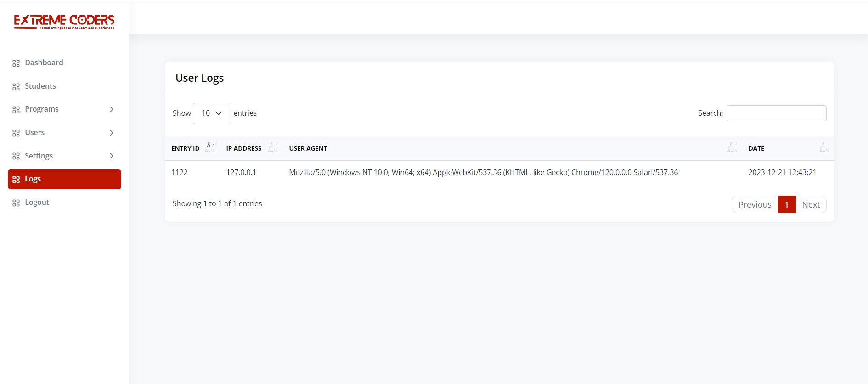
Task: Click the Logout grid icon
Action: point(16,203)
